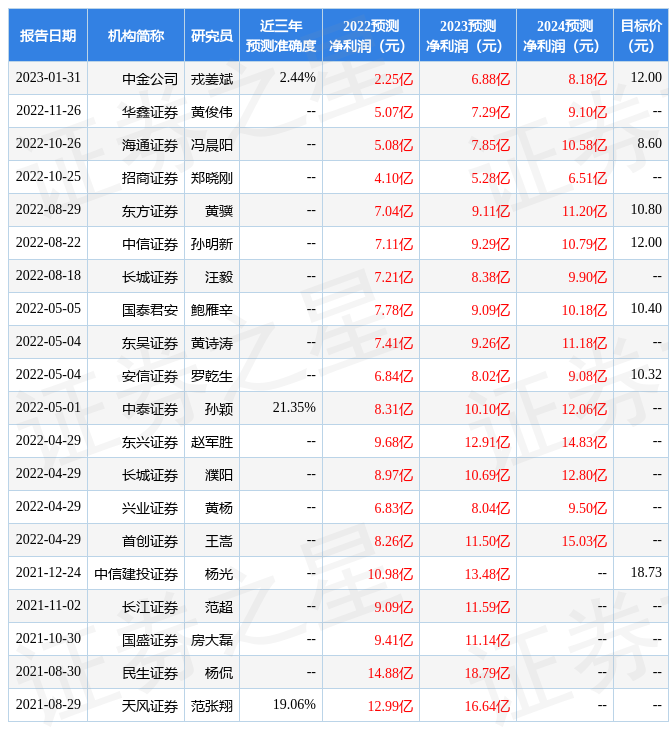Click institution name 国泰君安

click(150, 310)
